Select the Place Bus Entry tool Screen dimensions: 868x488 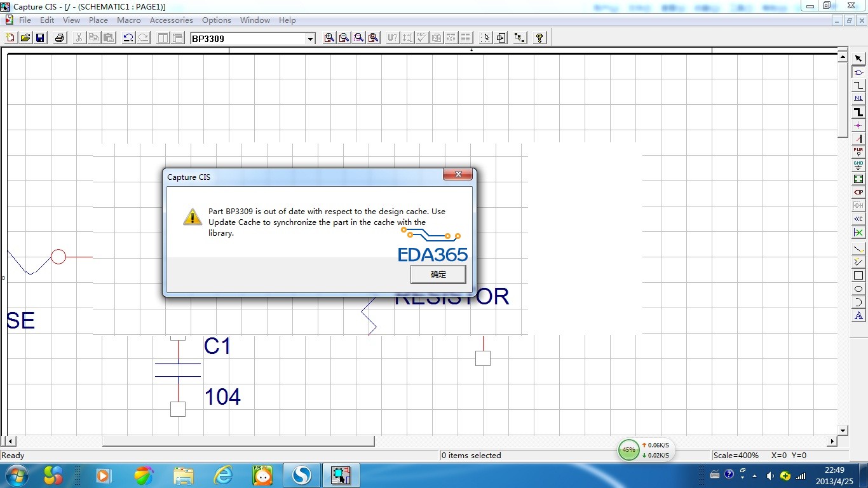[x=858, y=139]
